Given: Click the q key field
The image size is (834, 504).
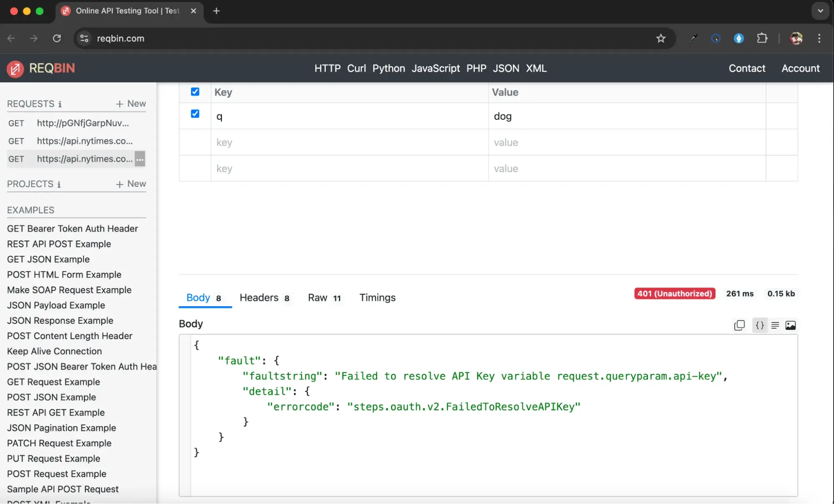Looking at the screenshot, I should pos(350,116).
